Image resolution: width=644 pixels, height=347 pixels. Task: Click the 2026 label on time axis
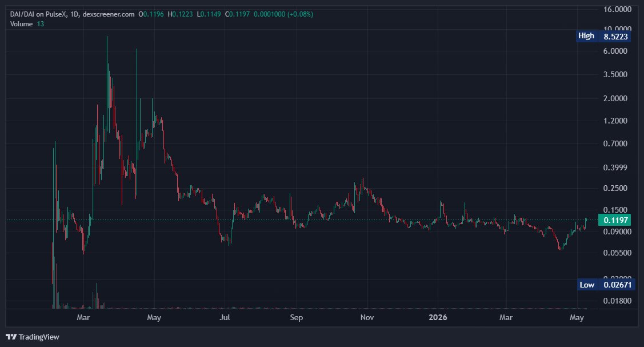coord(438,317)
